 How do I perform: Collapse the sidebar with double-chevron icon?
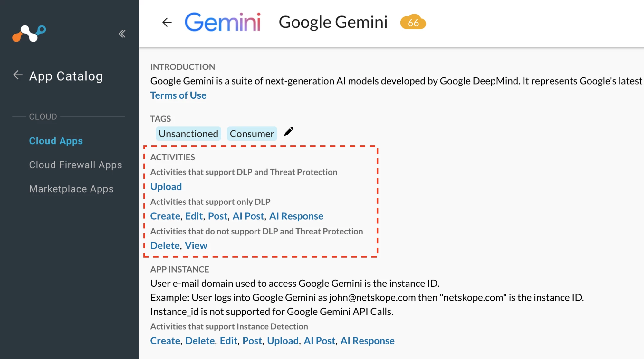click(x=122, y=34)
